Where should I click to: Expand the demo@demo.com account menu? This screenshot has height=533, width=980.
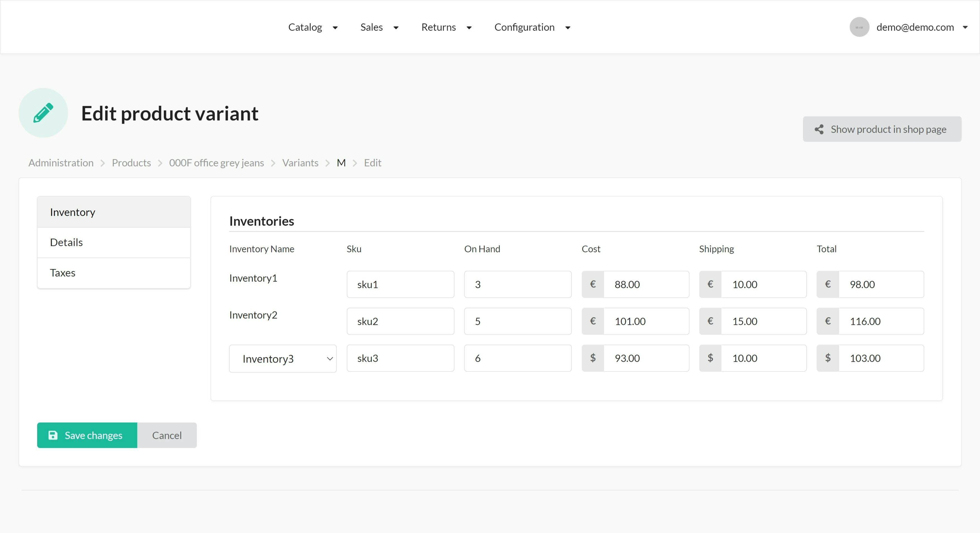[922, 27]
